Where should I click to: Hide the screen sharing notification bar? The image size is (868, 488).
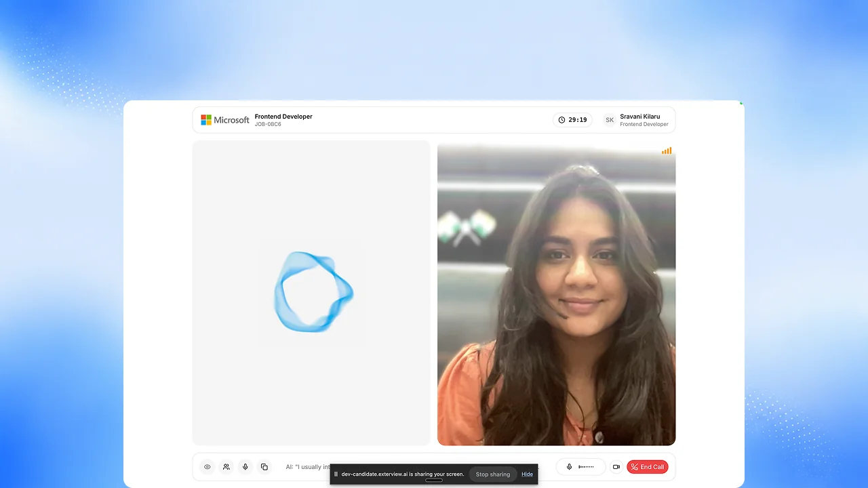(x=527, y=474)
